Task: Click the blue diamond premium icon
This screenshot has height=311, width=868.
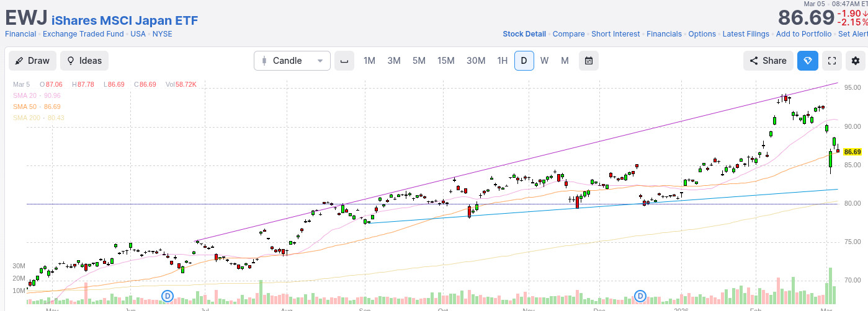Action: [807, 61]
